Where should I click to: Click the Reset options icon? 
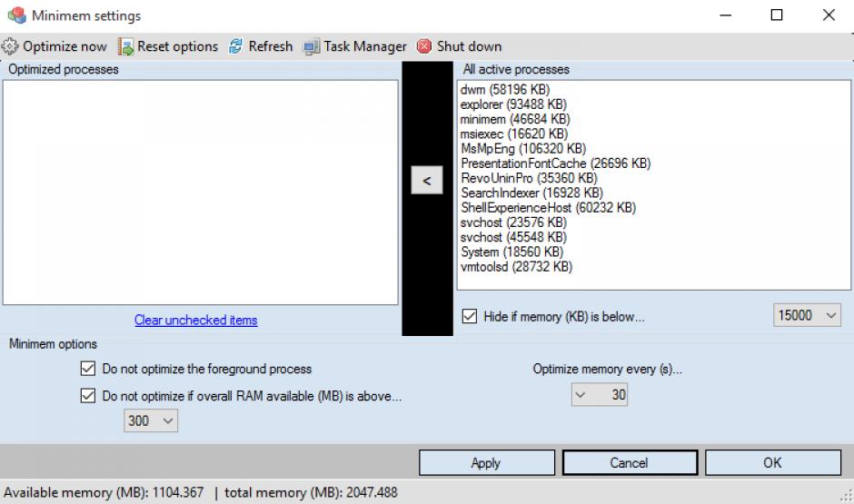125,46
